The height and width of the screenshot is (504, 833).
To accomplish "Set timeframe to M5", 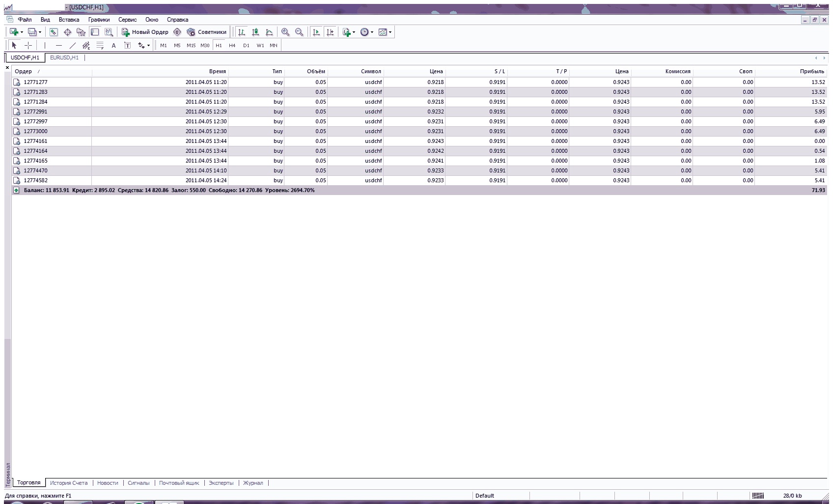I will tap(177, 45).
